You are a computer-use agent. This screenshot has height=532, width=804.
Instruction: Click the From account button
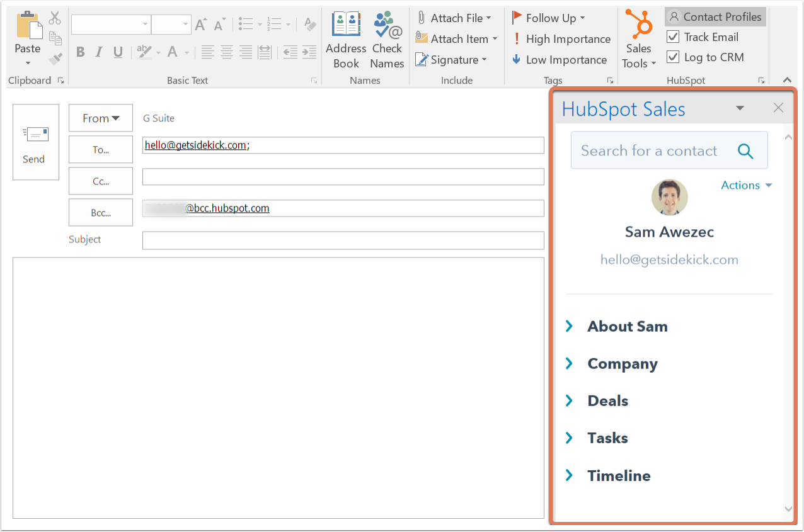click(x=101, y=118)
